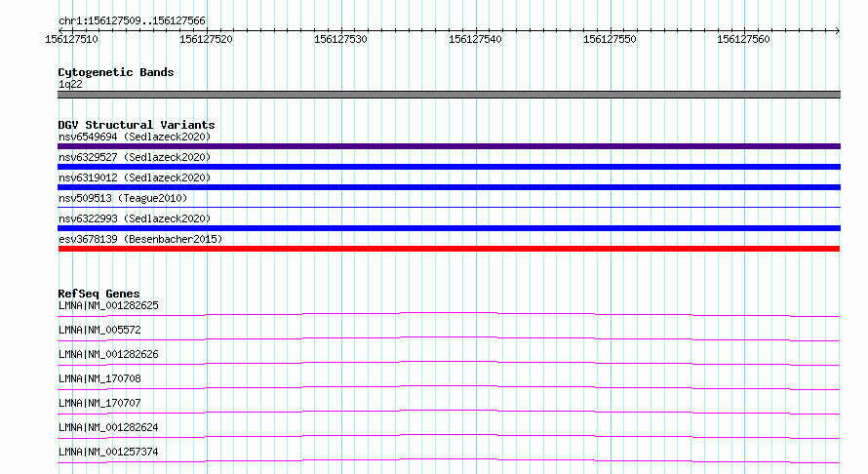Click the magenta LMNA|NM_001282624 gene line
This screenshot has height=474, width=868.
pos(449,436)
